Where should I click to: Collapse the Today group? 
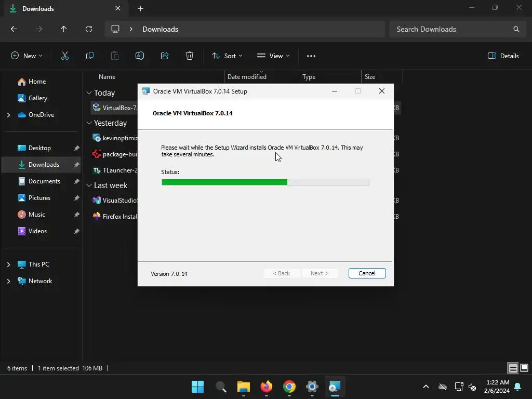point(89,93)
